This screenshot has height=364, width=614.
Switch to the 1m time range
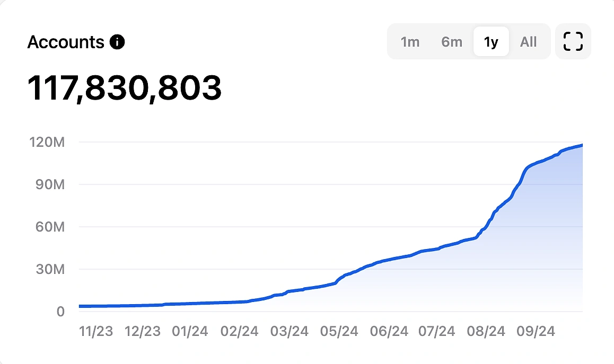[x=410, y=42]
